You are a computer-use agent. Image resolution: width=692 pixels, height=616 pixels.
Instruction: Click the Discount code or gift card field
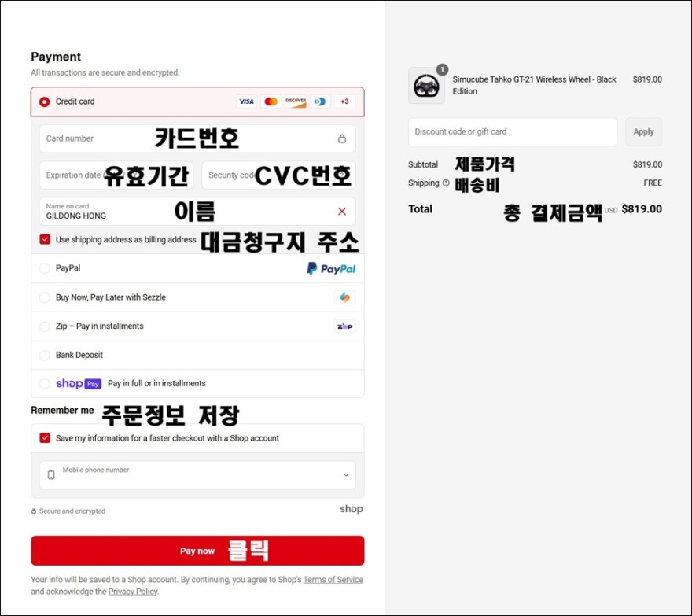pyautogui.click(x=513, y=131)
